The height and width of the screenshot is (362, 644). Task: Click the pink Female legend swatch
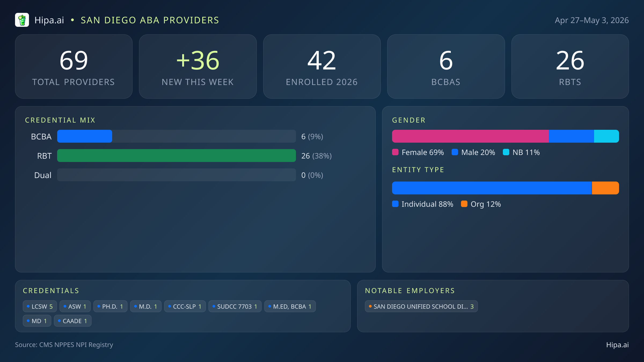tap(395, 152)
